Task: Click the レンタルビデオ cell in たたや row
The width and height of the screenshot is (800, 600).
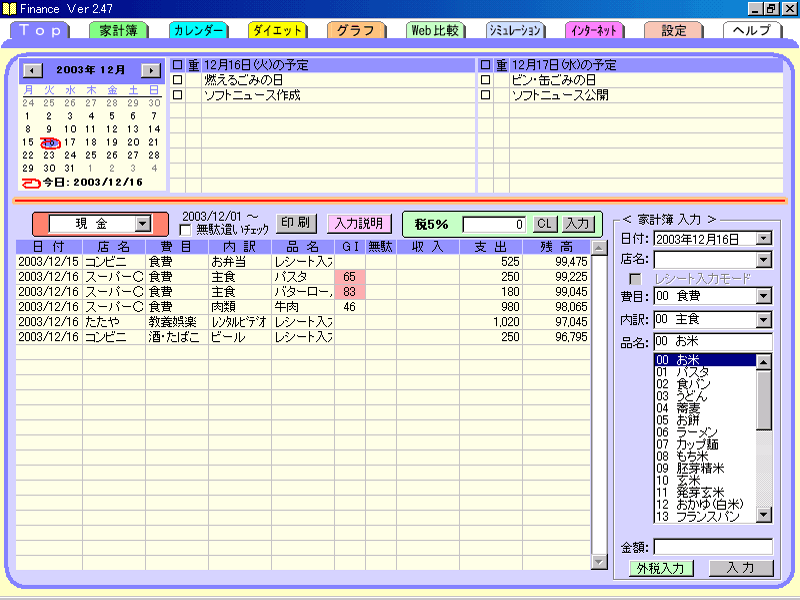Action: tap(239, 322)
